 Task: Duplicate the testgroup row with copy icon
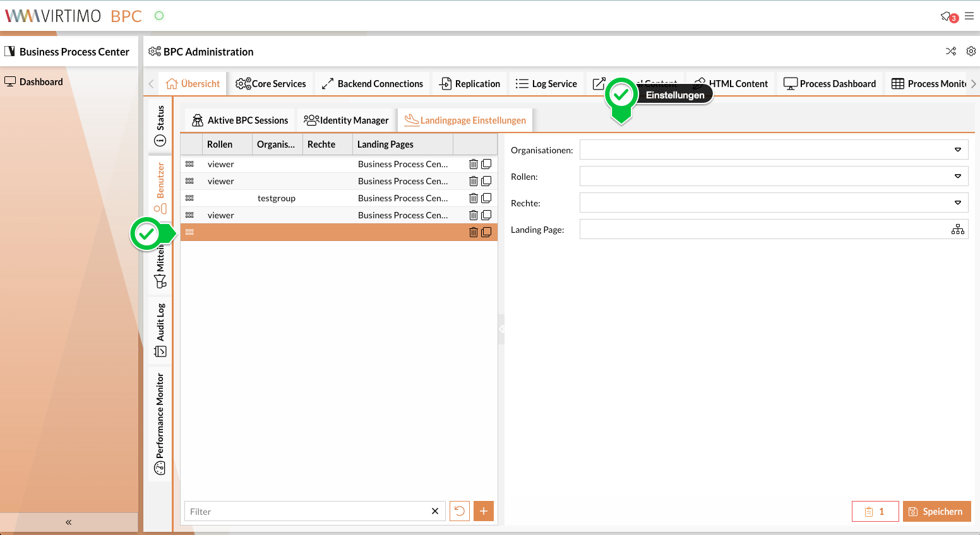pyautogui.click(x=486, y=198)
